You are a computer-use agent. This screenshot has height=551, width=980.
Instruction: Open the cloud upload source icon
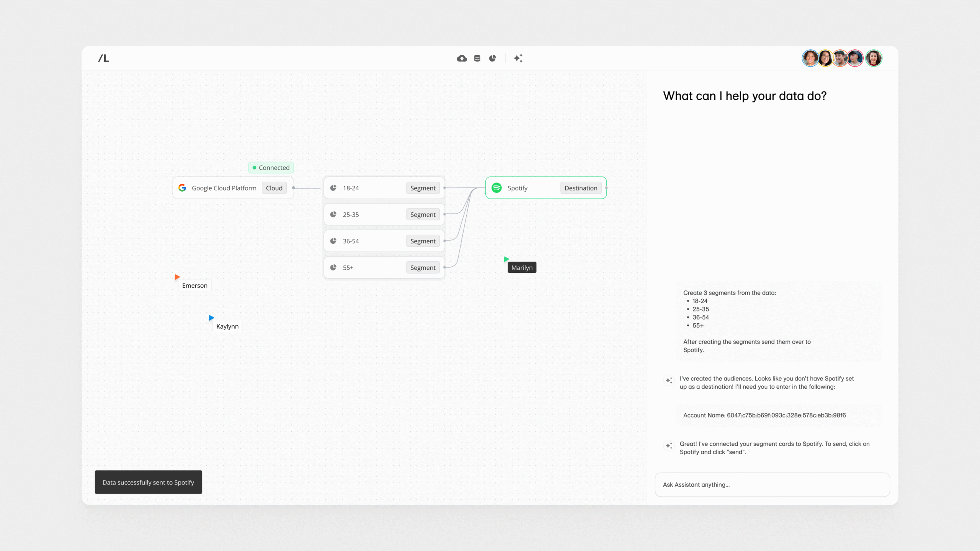462,58
